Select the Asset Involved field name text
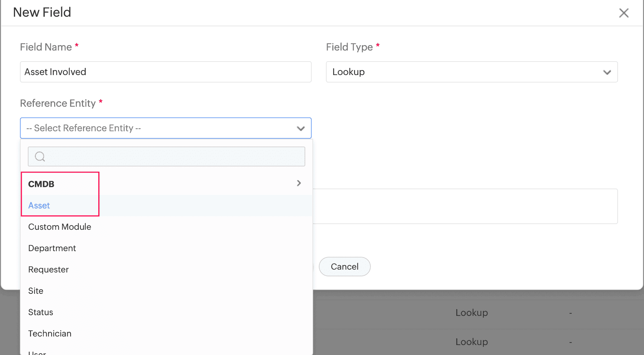This screenshot has width=644, height=355. pos(55,72)
